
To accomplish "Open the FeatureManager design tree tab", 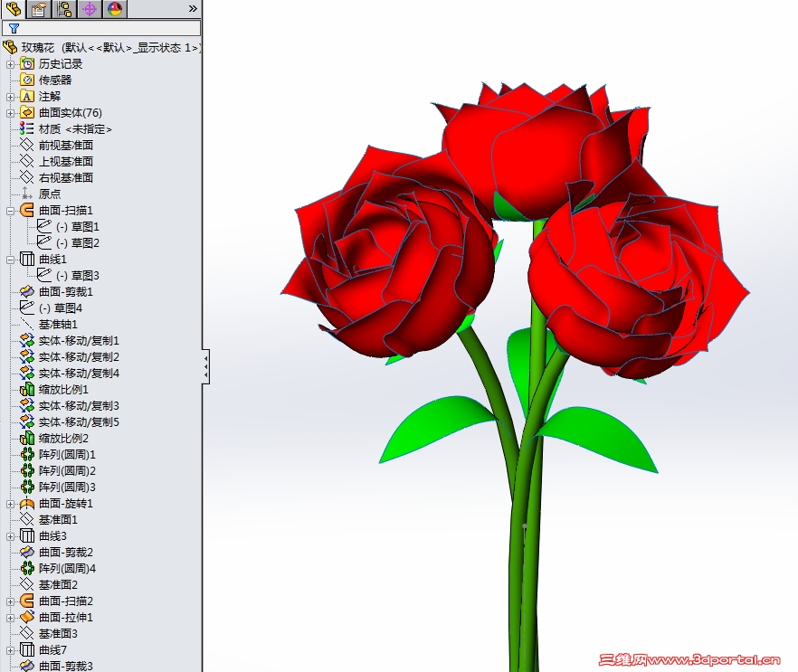I will (14, 9).
